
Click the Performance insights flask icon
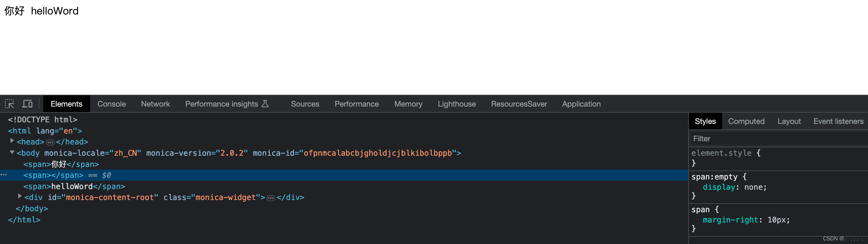coord(265,104)
